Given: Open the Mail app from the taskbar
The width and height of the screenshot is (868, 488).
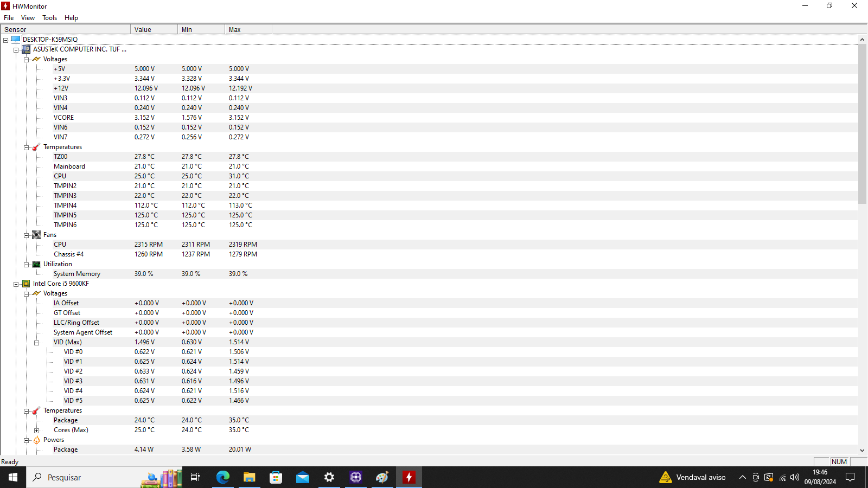Looking at the screenshot, I should [x=302, y=477].
